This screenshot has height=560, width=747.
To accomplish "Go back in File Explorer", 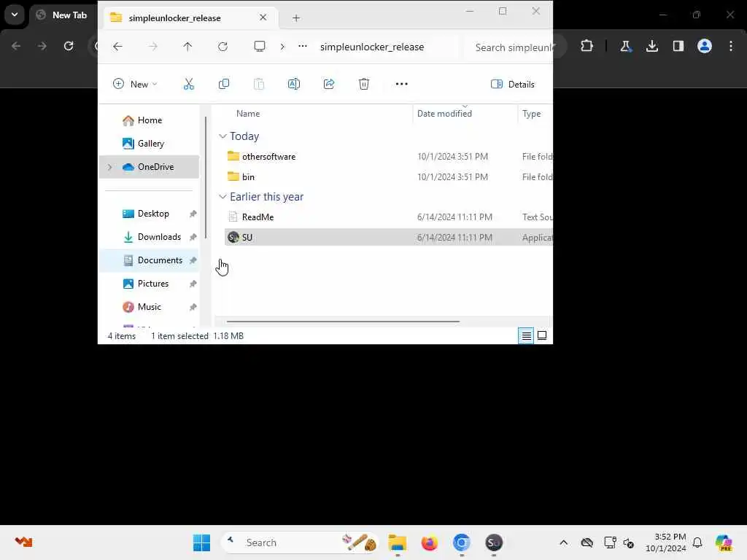I will pos(117,47).
